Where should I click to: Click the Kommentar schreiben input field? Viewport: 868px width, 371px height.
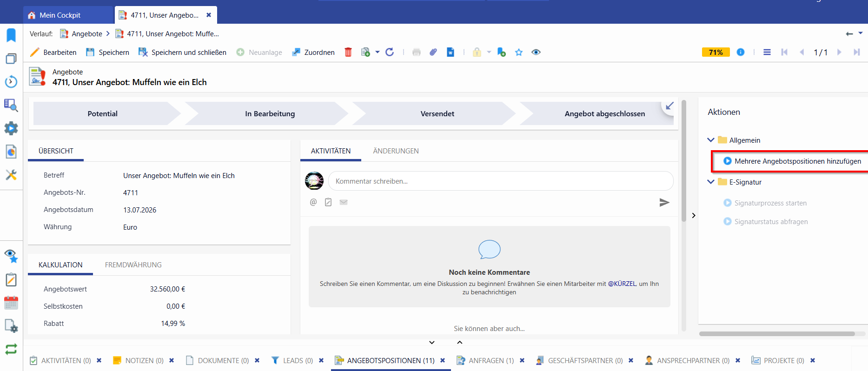coord(501,181)
